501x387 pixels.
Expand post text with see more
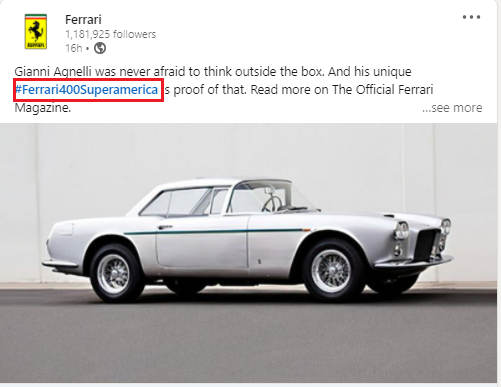pyautogui.click(x=452, y=108)
